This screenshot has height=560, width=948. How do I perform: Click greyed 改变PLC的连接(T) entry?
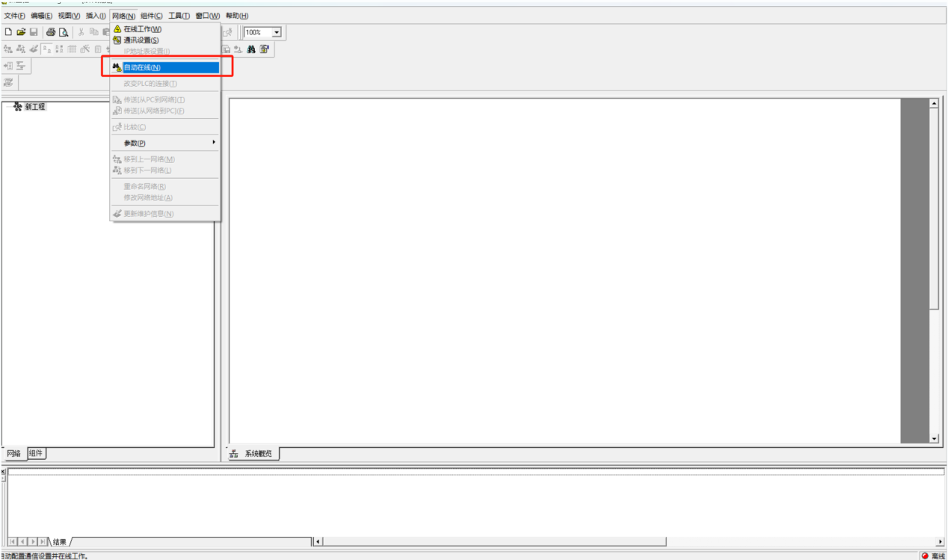point(165,84)
